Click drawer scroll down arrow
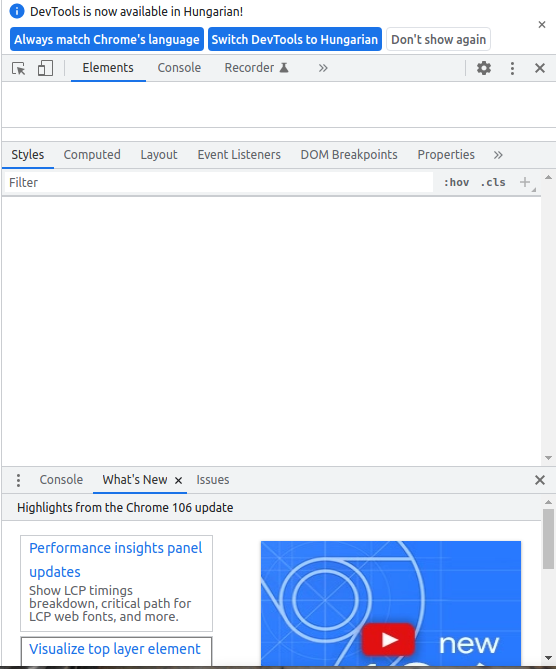Image resolution: width=556 pixels, height=669 pixels. pos(548,658)
